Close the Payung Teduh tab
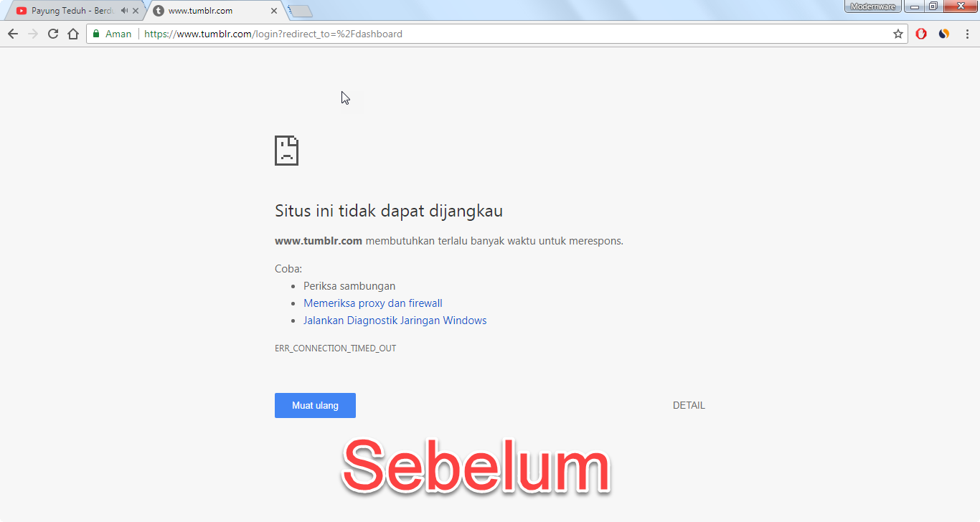 coord(136,11)
